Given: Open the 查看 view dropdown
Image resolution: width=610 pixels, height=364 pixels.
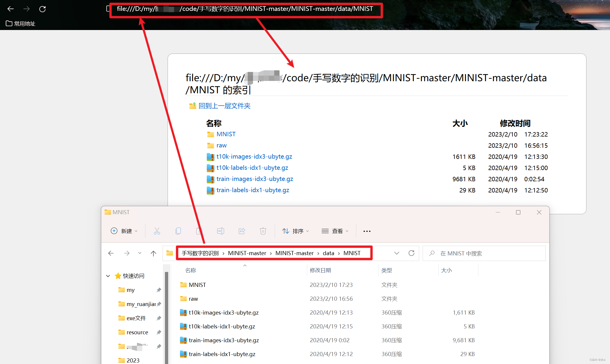Looking at the screenshot, I should 335,231.
